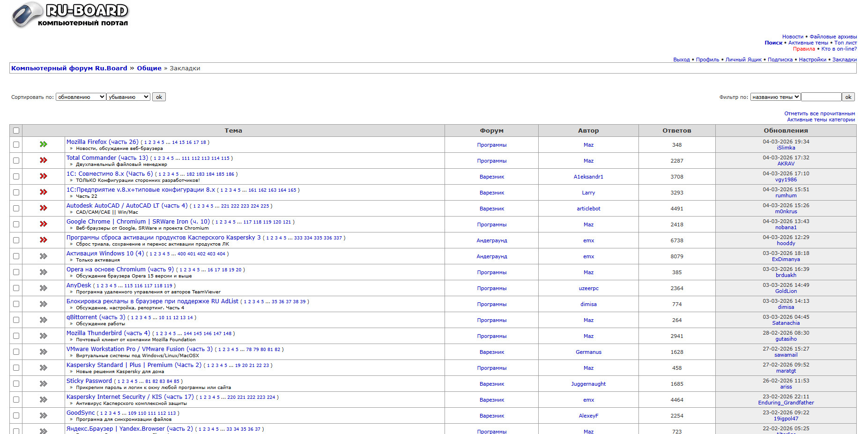Tick the checkbox for Mozilla Firefox row

click(16, 145)
